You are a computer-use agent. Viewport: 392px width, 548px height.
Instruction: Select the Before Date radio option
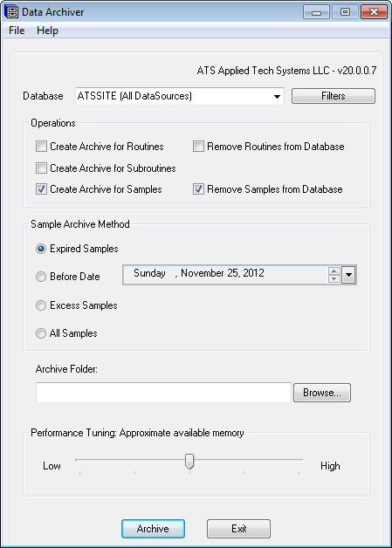pyautogui.click(x=41, y=277)
